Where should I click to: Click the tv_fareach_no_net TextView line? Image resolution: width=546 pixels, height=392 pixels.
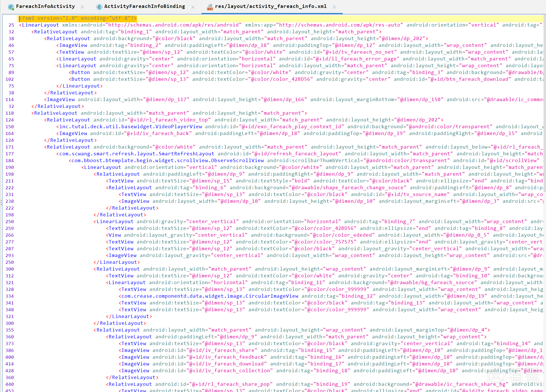tap(300, 52)
